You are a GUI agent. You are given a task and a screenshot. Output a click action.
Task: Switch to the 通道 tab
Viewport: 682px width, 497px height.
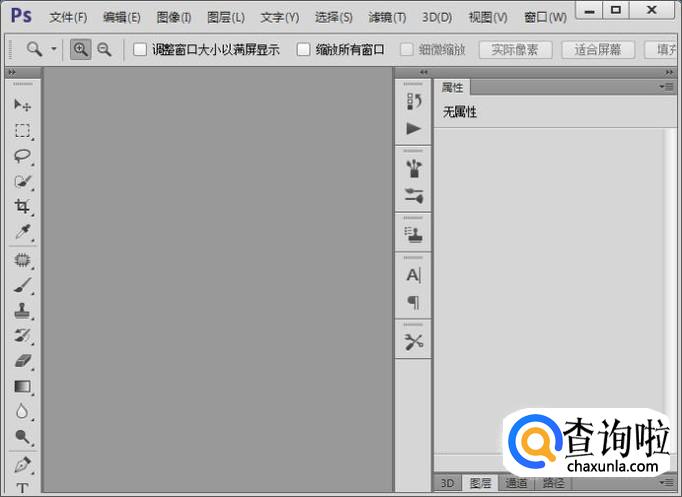click(516, 483)
